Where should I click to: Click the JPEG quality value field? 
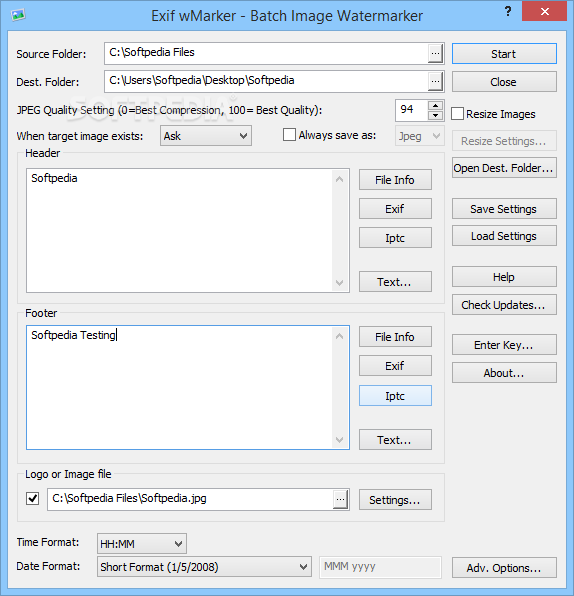412,110
